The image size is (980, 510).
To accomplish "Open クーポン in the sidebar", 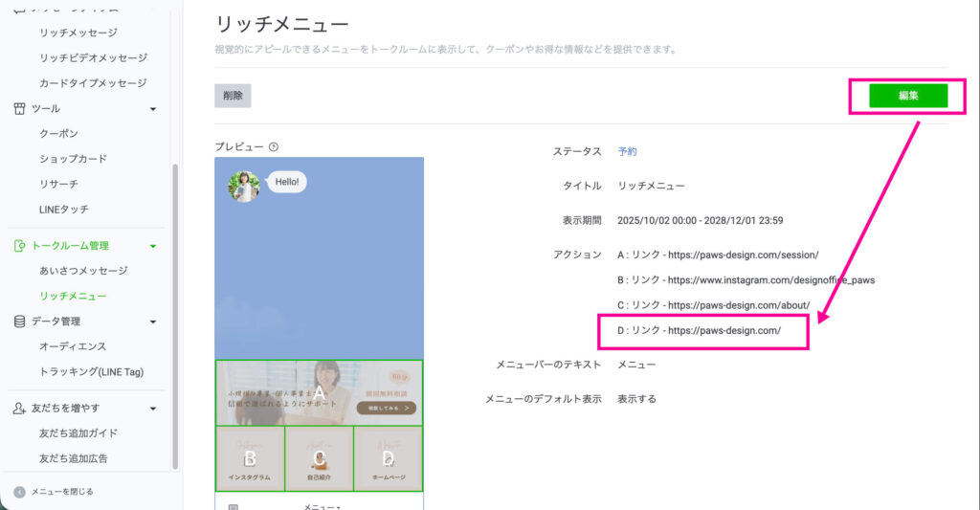I will [x=58, y=134].
